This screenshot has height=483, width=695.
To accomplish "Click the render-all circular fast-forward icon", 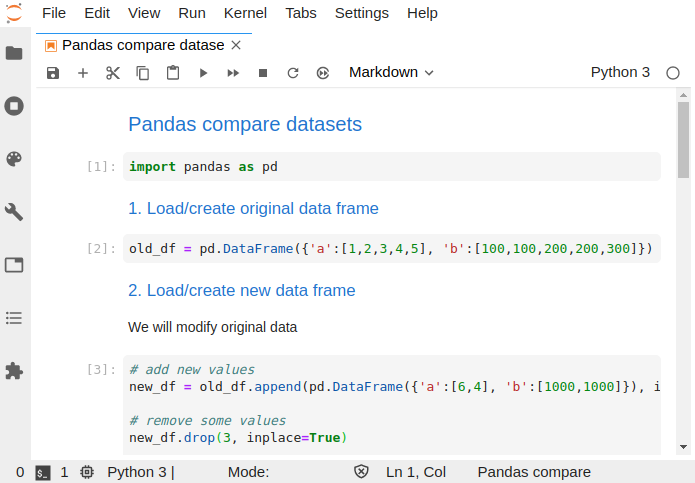I will pyautogui.click(x=323, y=73).
